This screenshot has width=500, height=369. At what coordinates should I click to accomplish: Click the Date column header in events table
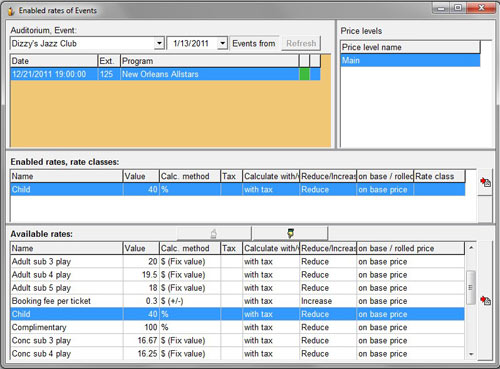pos(54,61)
